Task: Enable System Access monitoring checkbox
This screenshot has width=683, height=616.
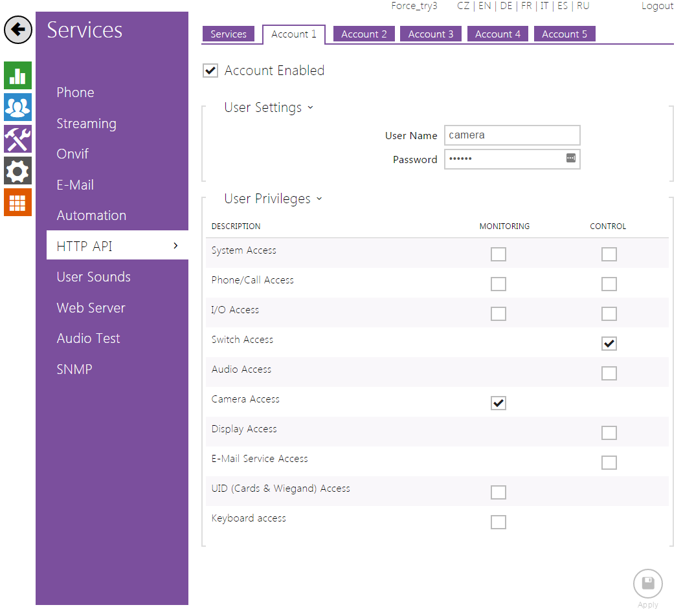Action: (x=498, y=254)
